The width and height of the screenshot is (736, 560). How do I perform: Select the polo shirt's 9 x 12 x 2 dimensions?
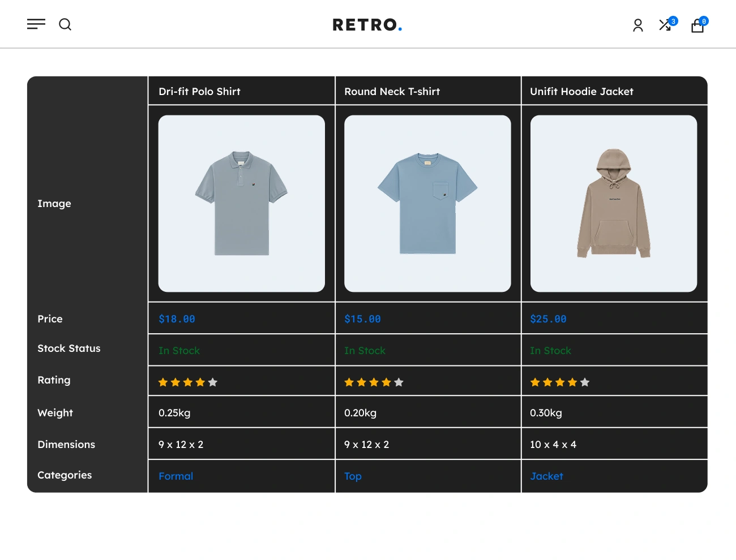[181, 445]
